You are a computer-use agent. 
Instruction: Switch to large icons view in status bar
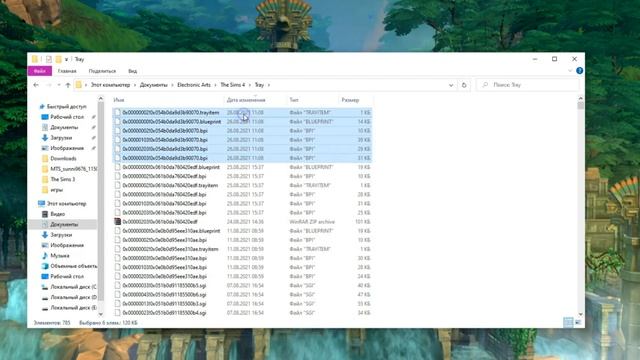[578, 322]
